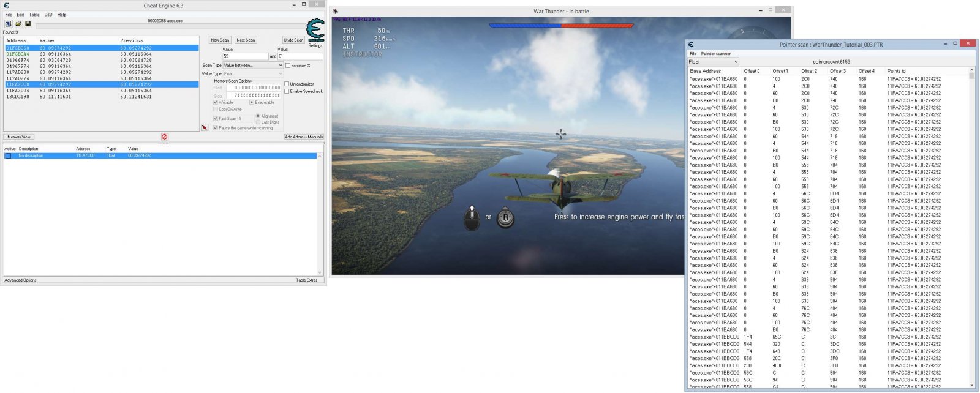
Task: Toggle Pause the game while scanning
Action: (x=216, y=128)
